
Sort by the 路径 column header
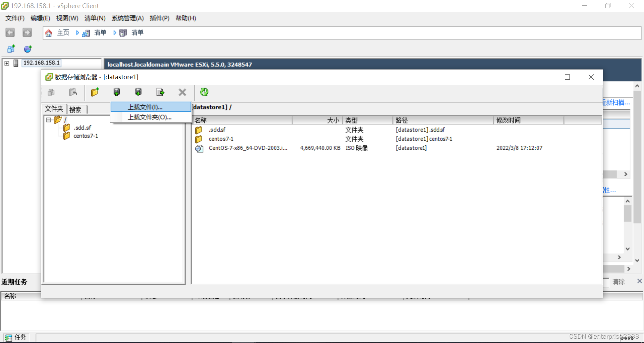click(443, 120)
